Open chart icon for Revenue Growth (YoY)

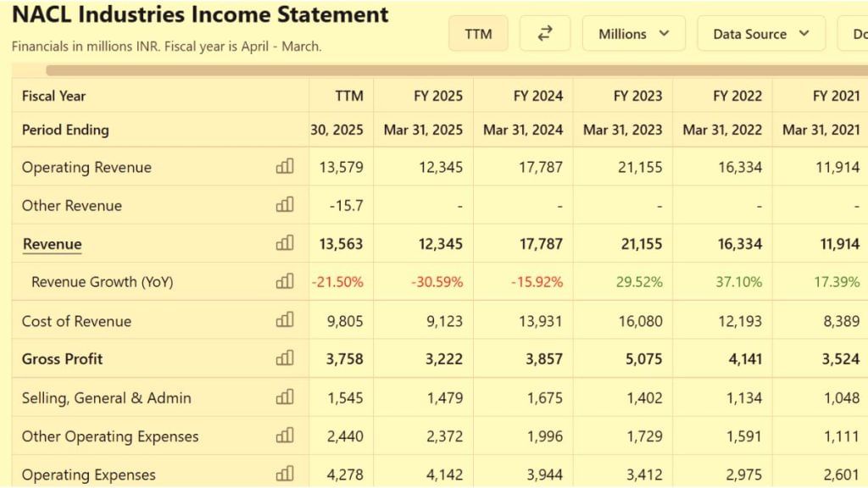click(285, 281)
